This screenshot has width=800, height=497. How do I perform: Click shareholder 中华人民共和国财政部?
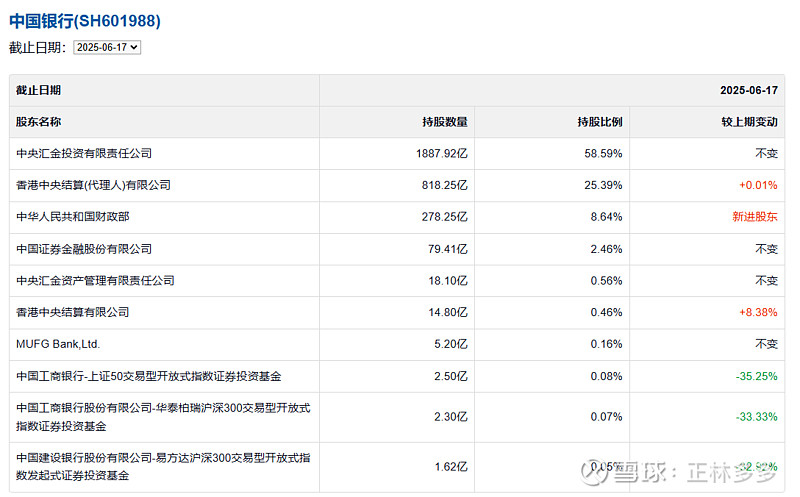pyautogui.click(x=72, y=216)
